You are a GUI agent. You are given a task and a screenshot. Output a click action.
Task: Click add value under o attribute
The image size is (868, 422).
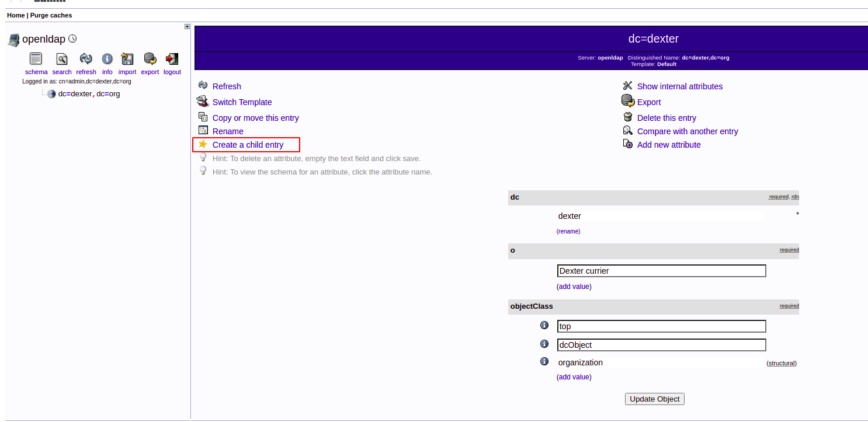click(x=573, y=287)
